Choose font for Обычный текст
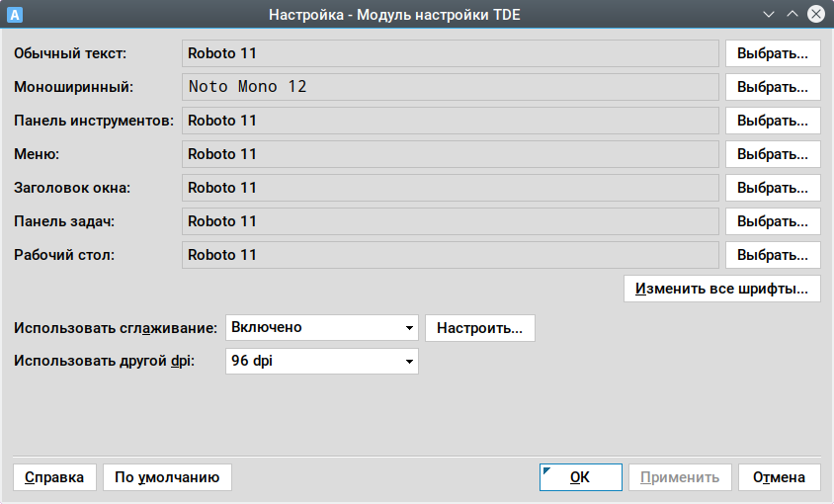834x504 pixels. (x=773, y=53)
